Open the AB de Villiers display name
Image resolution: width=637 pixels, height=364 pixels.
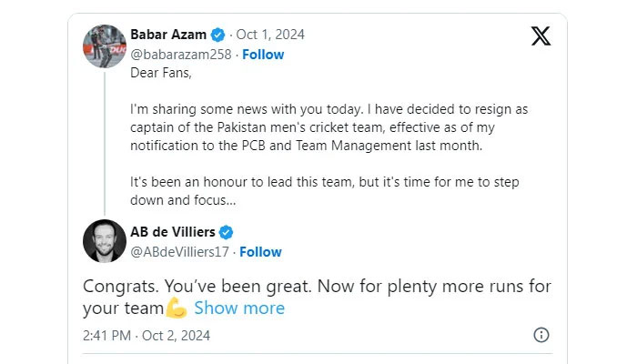pyautogui.click(x=174, y=231)
